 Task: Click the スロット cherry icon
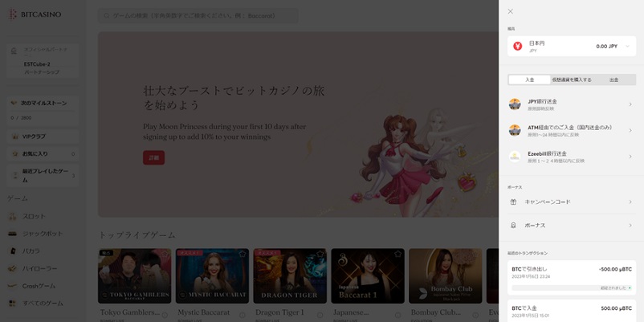tap(12, 217)
